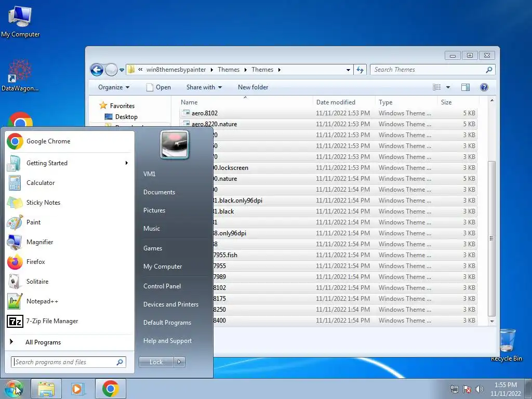
Task: Open 7-Zip File Manager
Action: point(70,321)
